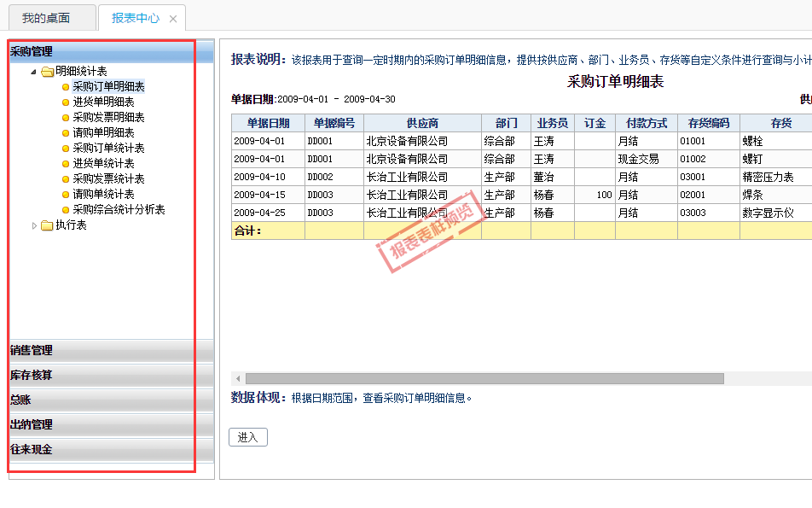Click the scrollbar left arrow under the table

click(x=237, y=378)
